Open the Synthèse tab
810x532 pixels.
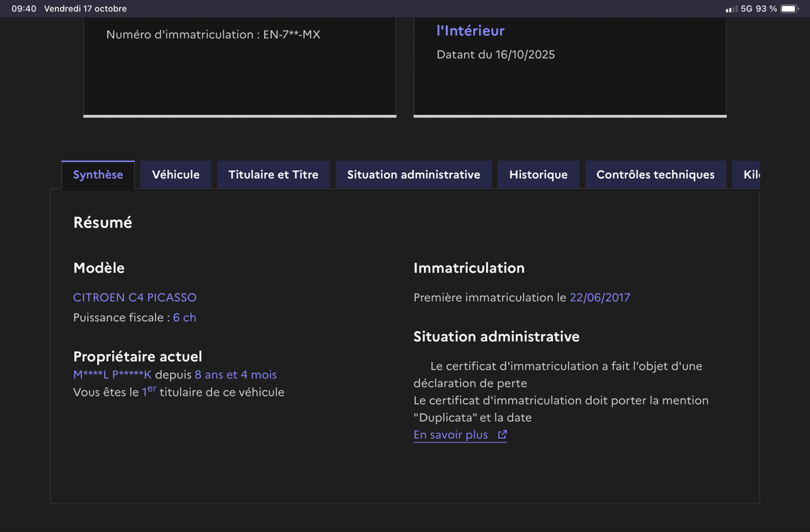click(x=98, y=175)
